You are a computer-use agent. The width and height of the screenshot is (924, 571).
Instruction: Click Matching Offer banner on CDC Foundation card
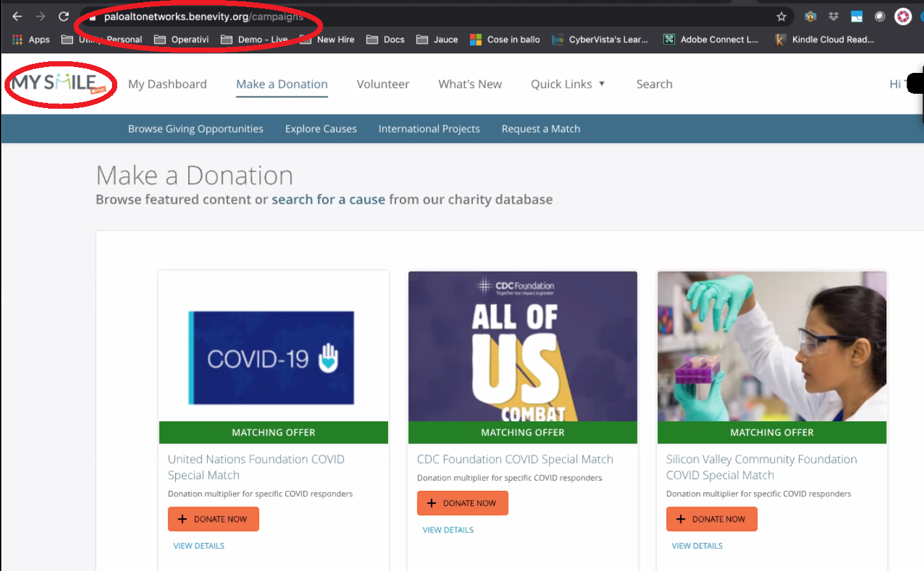pyautogui.click(x=523, y=432)
